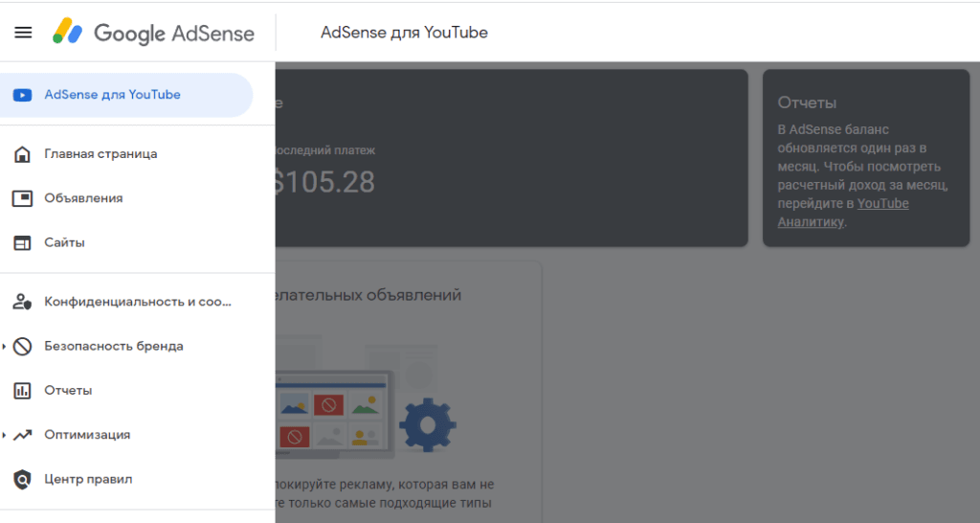Click the Google AdSense wordmark text
Screen dimensions: 980x523
[174, 34]
